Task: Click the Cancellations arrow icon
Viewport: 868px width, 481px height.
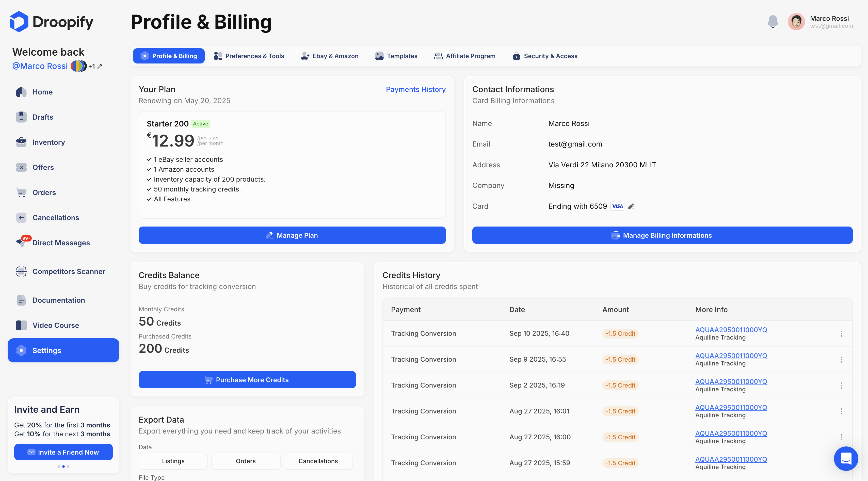Action: (21, 217)
